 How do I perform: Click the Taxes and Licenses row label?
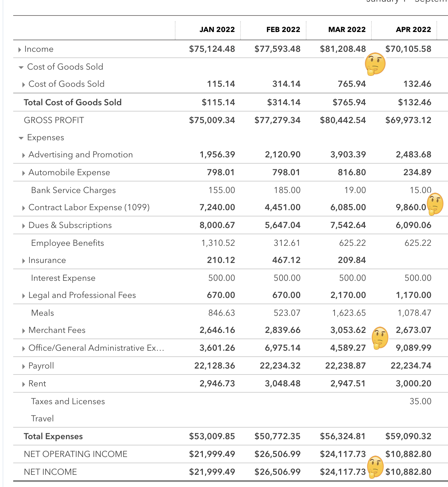(x=68, y=401)
